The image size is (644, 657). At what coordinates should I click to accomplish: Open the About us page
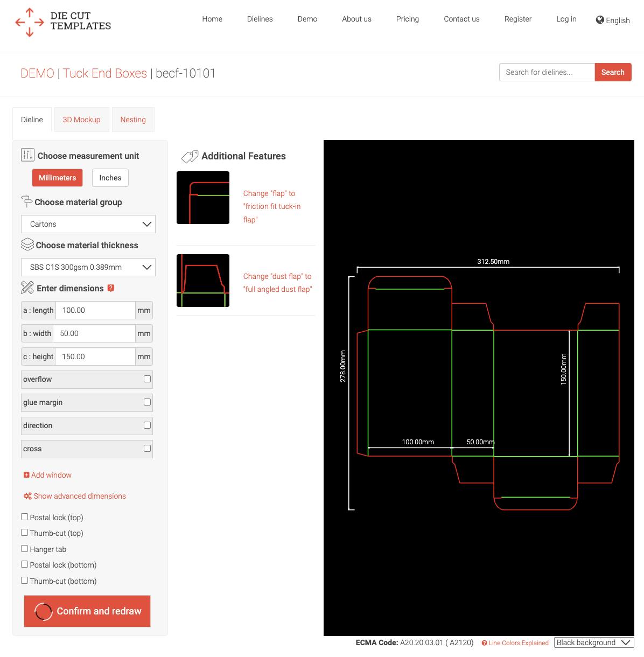(x=356, y=19)
